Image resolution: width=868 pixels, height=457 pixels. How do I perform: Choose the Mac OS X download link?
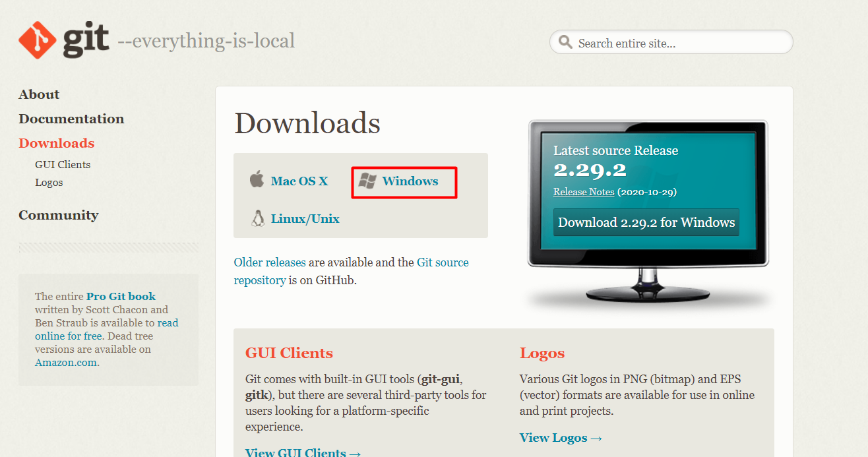click(299, 181)
